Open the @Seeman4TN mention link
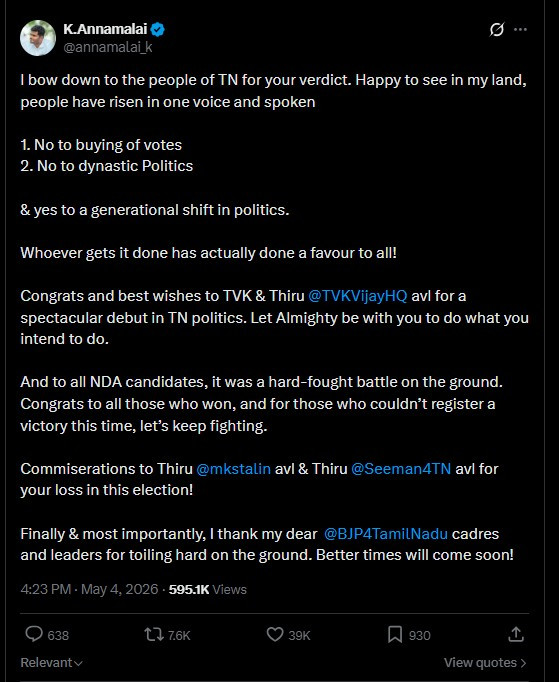Image resolution: width=559 pixels, height=682 pixels. click(x=401, y=469)
